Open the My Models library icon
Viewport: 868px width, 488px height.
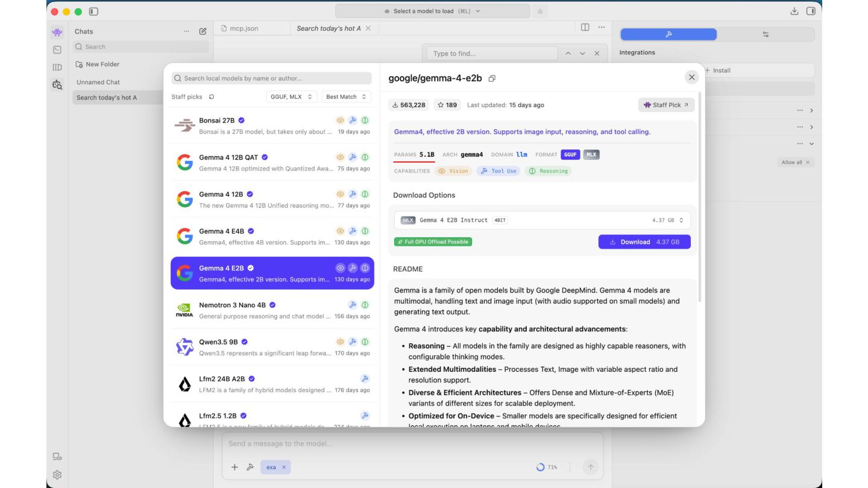pos(57,67)
